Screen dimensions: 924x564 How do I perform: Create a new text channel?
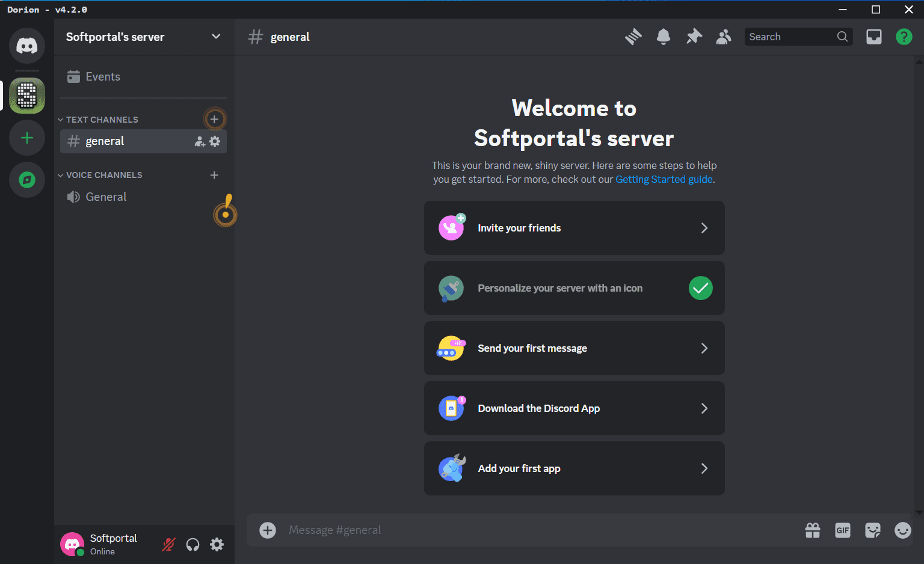click(214, 119)
